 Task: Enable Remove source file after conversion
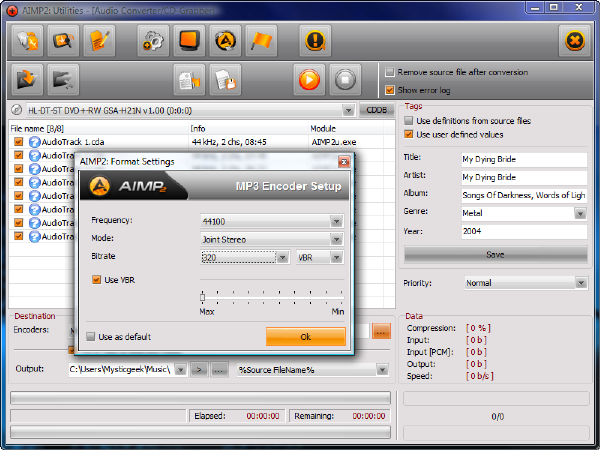(390, 72)
